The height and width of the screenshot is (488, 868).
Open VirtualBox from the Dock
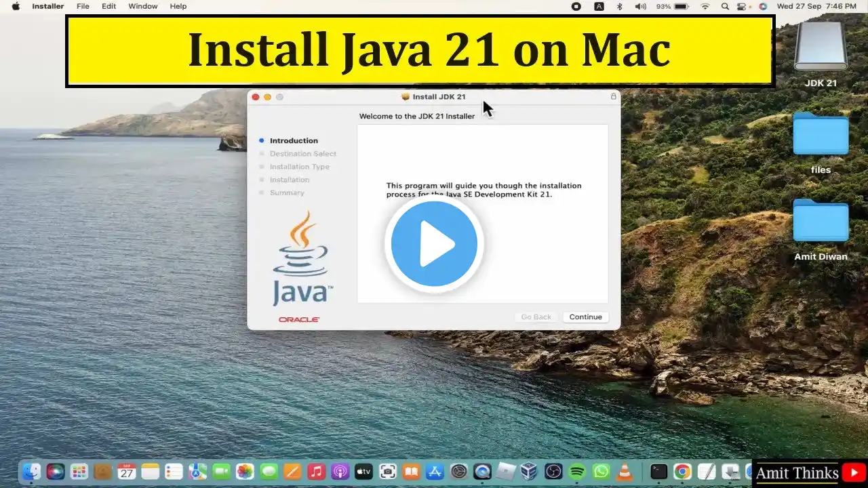pos(530,472)
